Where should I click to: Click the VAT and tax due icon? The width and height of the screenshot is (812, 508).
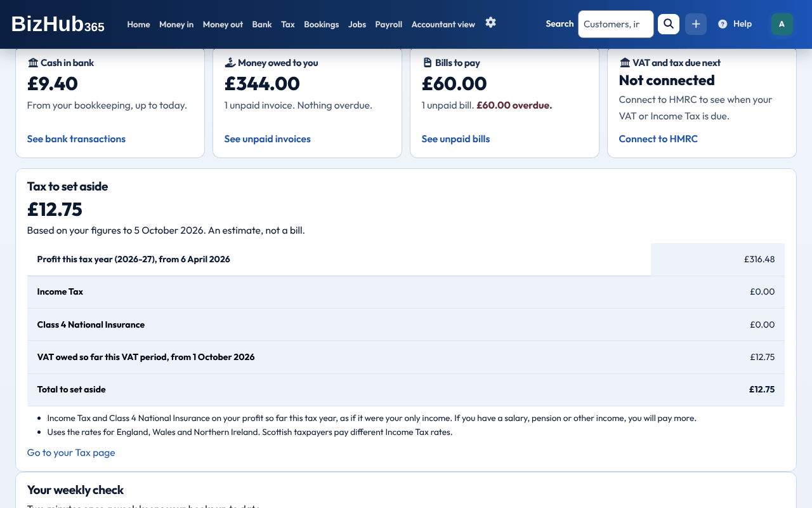(x=625, y=63)
